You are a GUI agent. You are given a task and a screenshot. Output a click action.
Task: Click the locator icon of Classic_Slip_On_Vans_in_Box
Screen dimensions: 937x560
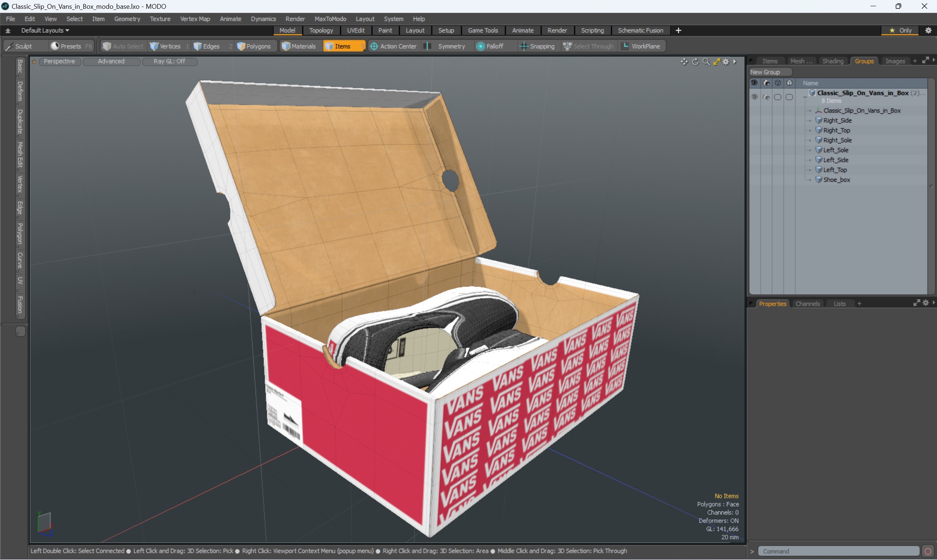coord(818,111)
